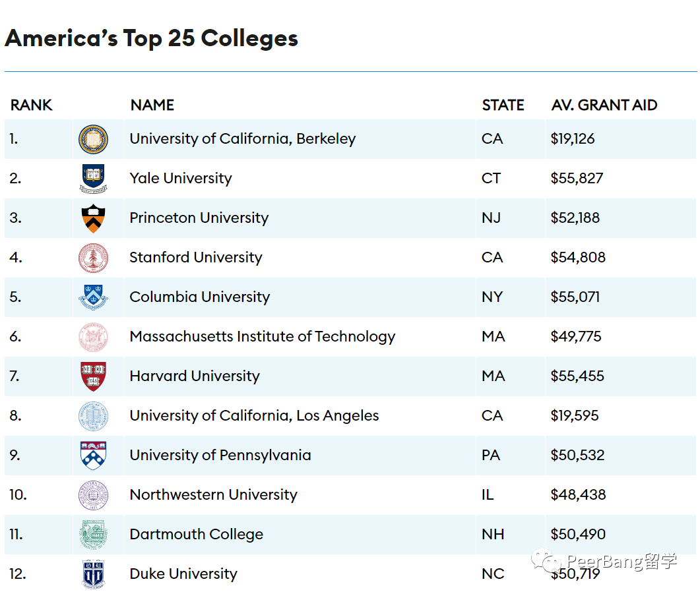Click the NAME column header

(152, 105)
